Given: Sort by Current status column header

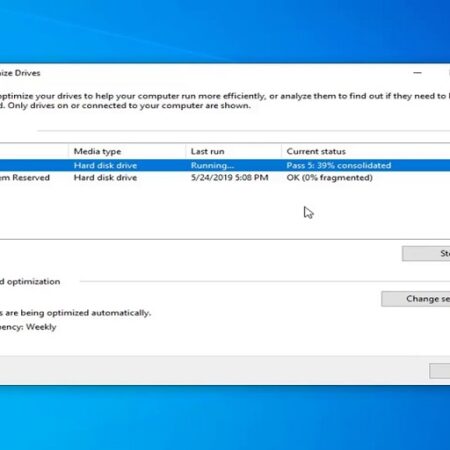Looking at the screenshot, I should tap(366, 151).
